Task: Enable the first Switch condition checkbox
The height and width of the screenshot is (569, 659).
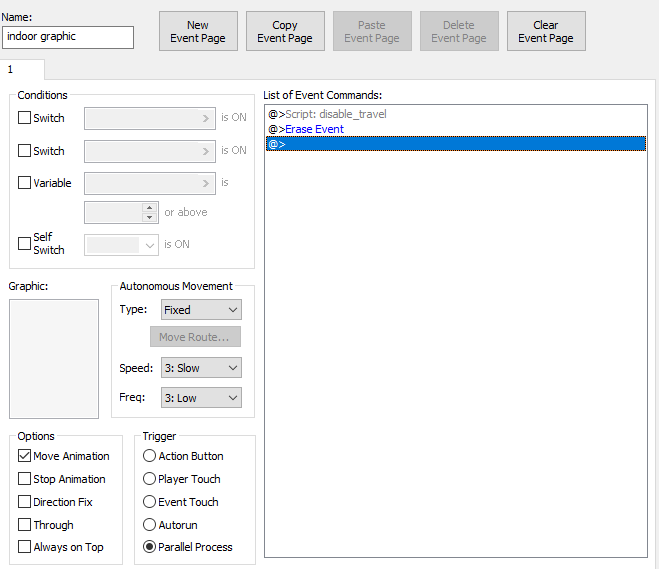Action: pos(25,118)
